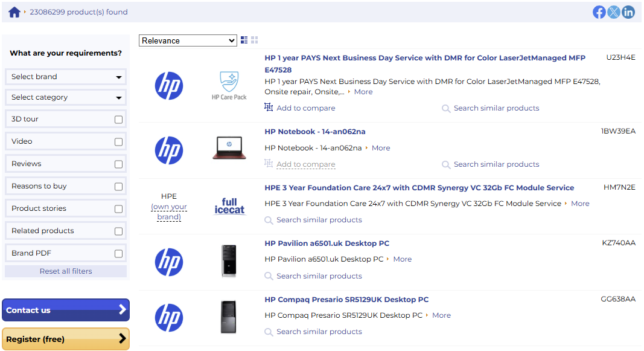Image resolution: width=644 pixels, height=351 pixels.
Task: Check the Reviews filter checkbox
Action: point(118,164)
